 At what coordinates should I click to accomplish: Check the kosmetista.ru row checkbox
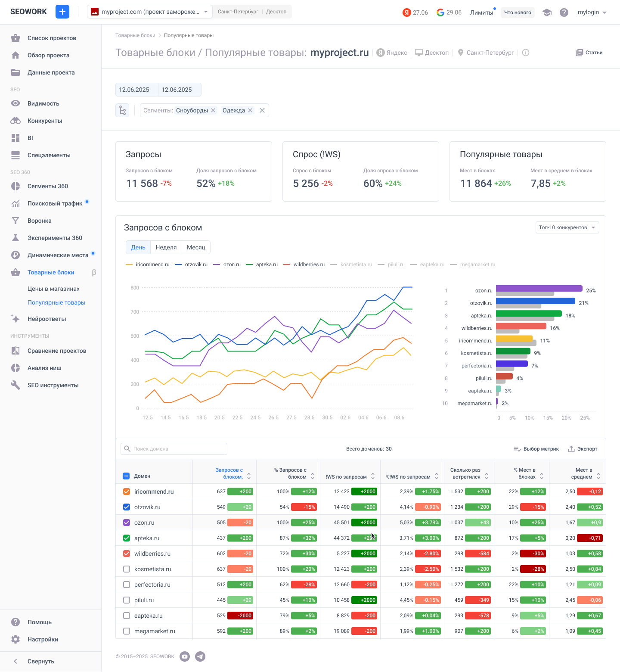click(x=127, y=569)
